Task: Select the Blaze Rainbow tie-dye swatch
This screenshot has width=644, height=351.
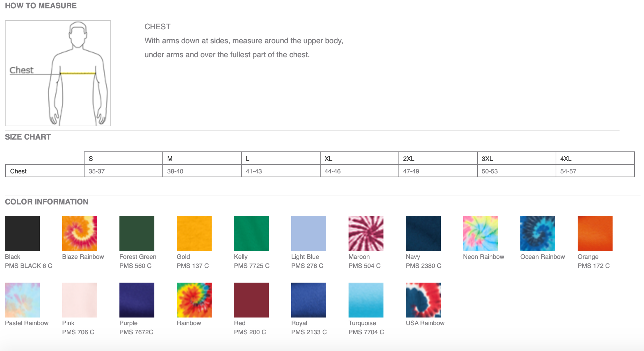Action: (80, 234)
